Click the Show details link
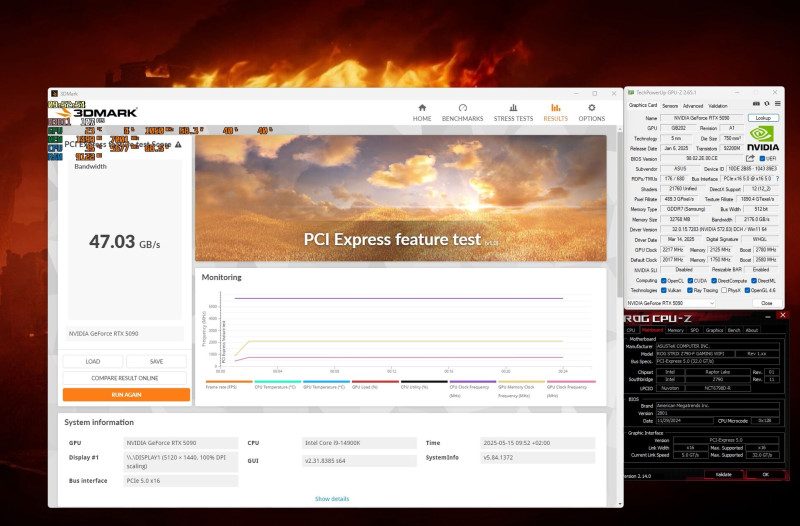This screenshot has width=800, height=526. point(332,499)
